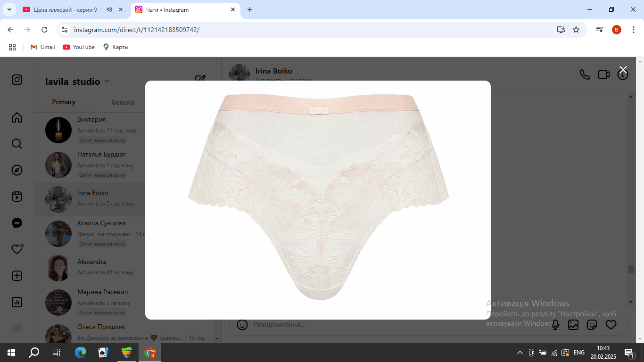Viewport: 644px width, 362px height.
Task: Click the Create new post icon
Action: click(x=17, y=276)
